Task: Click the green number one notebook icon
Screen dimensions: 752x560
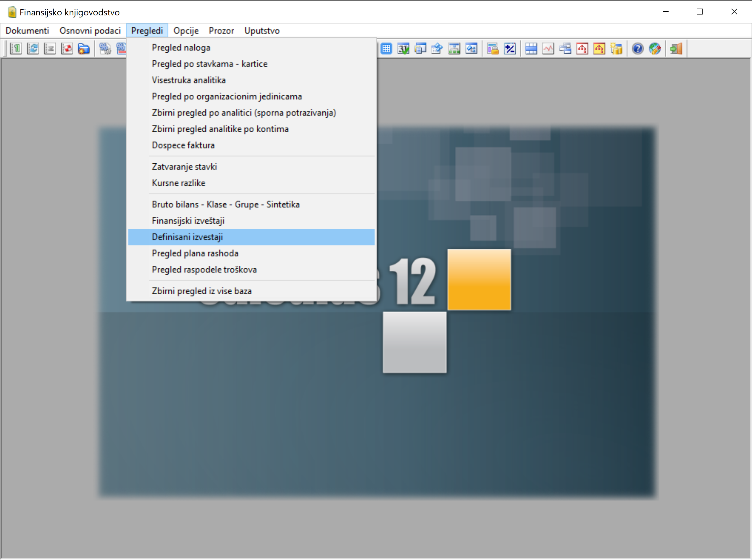Action: [x=16, y=49]
